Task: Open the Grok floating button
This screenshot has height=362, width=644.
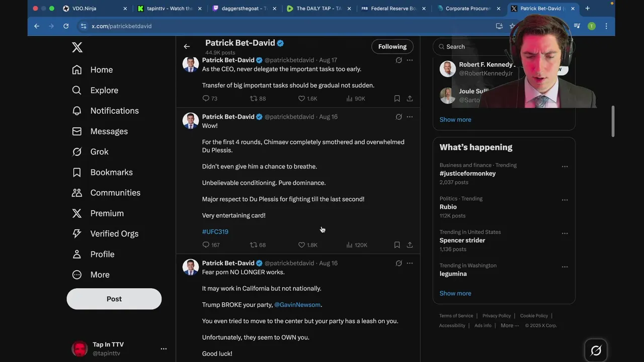Action: 596,350
